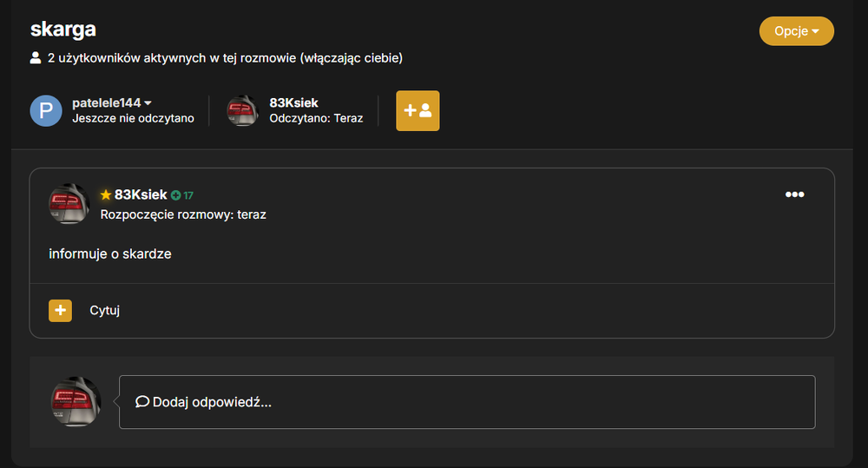Screen dimensions: 868x468
Task: Click the Rozpoczęcie rozmowy: teraz timestamp
Action: pyautogui.click(x=183, y=214)
